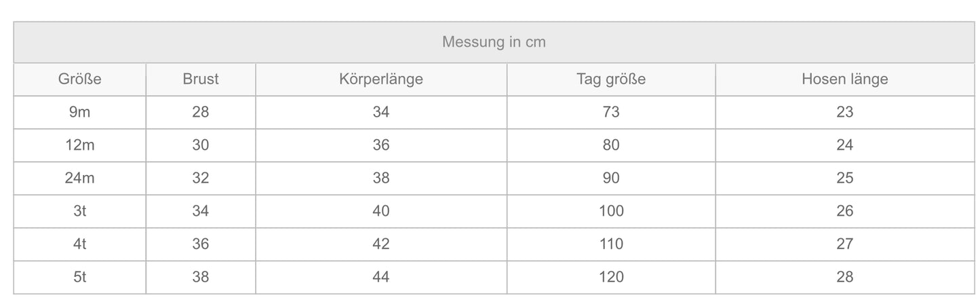The image size is (980, 300).
Task: Select Tag größe value 120
Action: coord(610,277)
